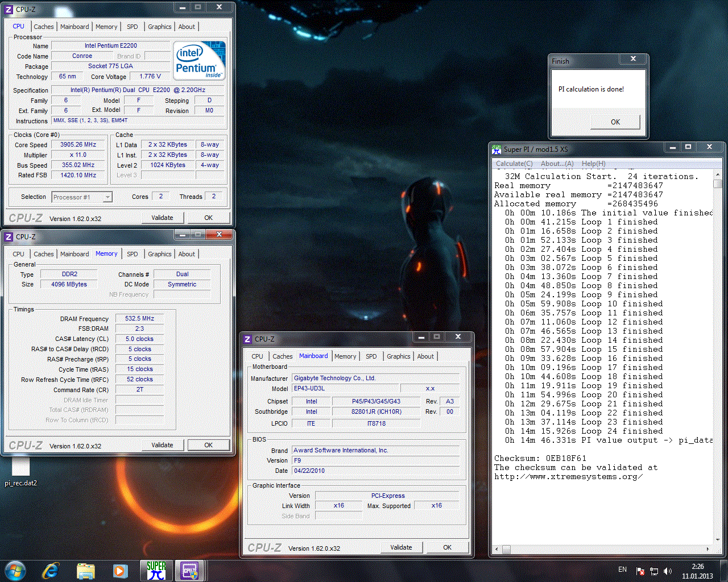Click OK in Mainboard CPU-Z window
Screen dimensions: 728x582
click(x=448, y=547)
